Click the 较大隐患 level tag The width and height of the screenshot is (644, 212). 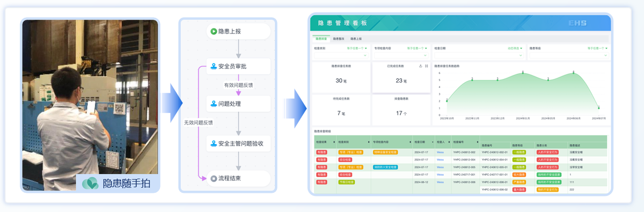(x=518, y=174)
